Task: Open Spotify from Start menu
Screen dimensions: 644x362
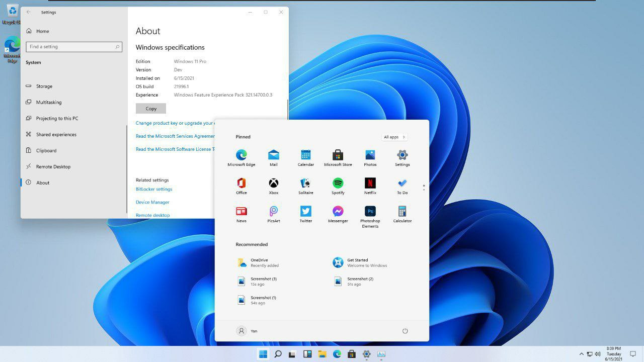Action: 338,186
